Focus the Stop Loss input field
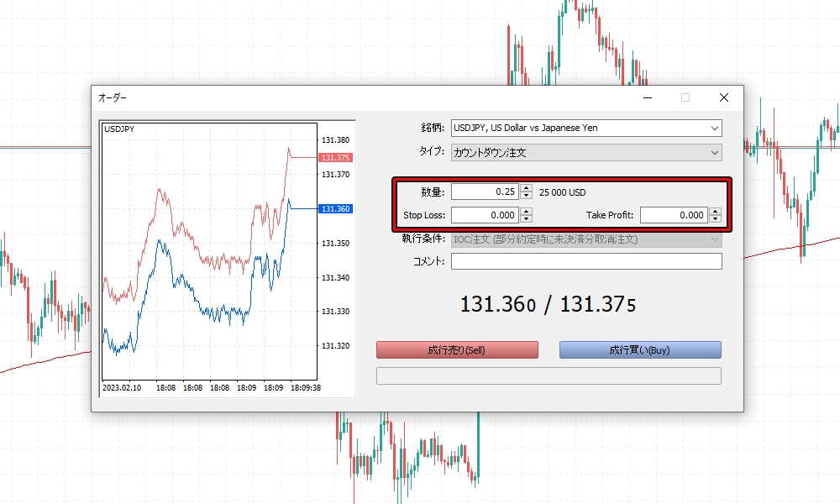Viewport: 840px width, 504px height. [485, 215]
